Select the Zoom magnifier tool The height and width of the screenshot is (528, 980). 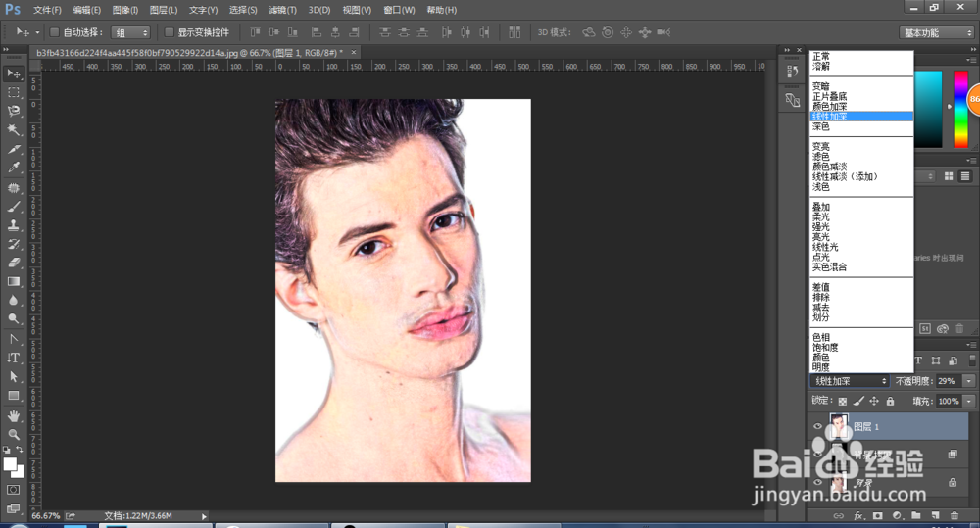click(x=14, y=433)
